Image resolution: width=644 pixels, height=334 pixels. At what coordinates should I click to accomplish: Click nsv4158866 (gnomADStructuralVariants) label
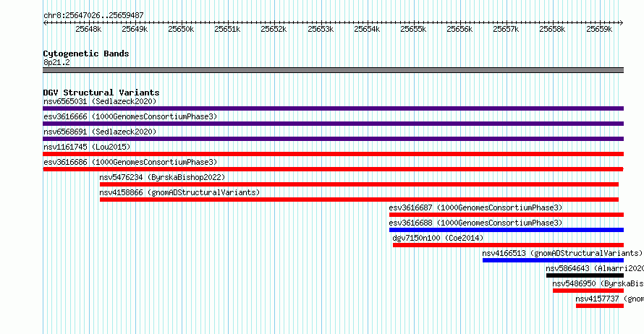pos(179,192)
